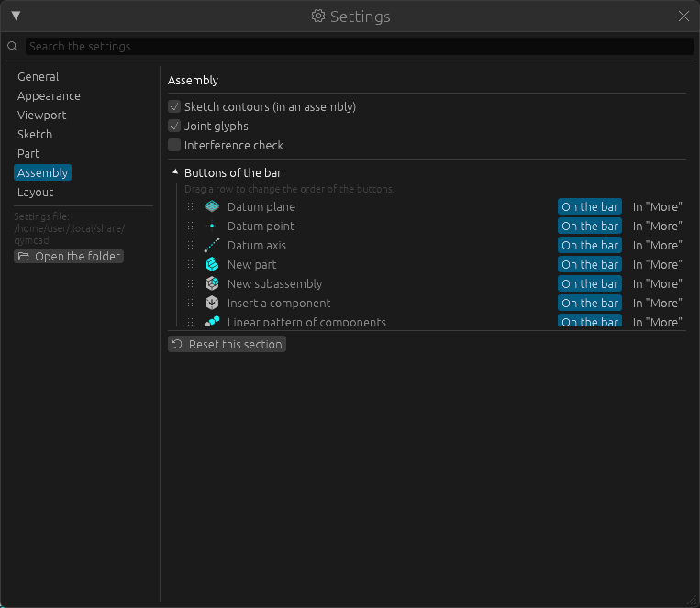
Task: Click the Datum plane icon
Action: pyautogui.click(x=212, y=206)
